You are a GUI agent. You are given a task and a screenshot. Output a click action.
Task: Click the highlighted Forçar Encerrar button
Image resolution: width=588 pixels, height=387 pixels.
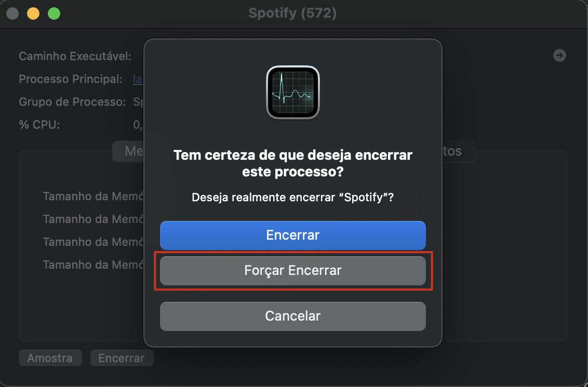(x=292, y=270)
